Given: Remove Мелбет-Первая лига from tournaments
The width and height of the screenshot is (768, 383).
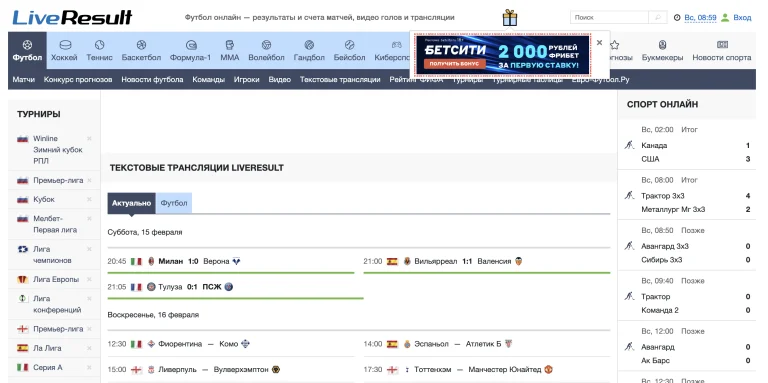Looking at the screenshot, I should (89, 218).
